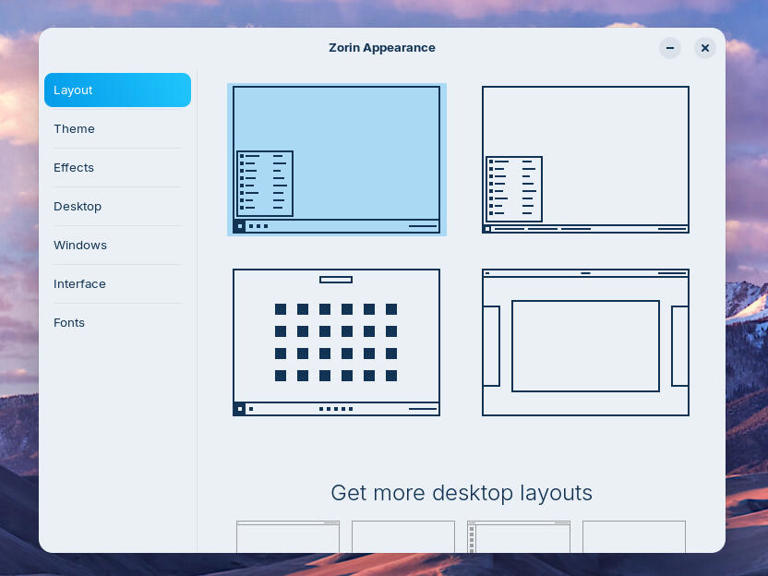This screenshot has width=768, height=576.
Task: Click fourth extra layout preview under Get more
Action: coord(634,537)
